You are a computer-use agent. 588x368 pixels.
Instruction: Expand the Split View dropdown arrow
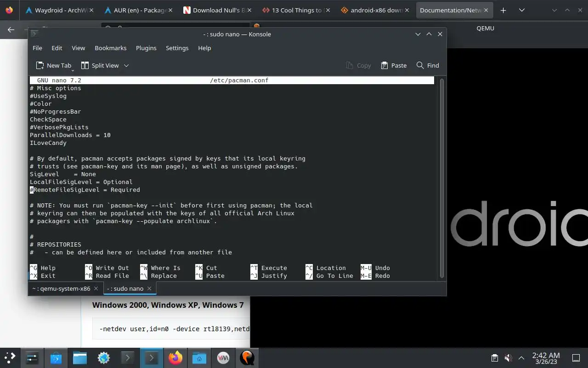[x=126, y=65]
